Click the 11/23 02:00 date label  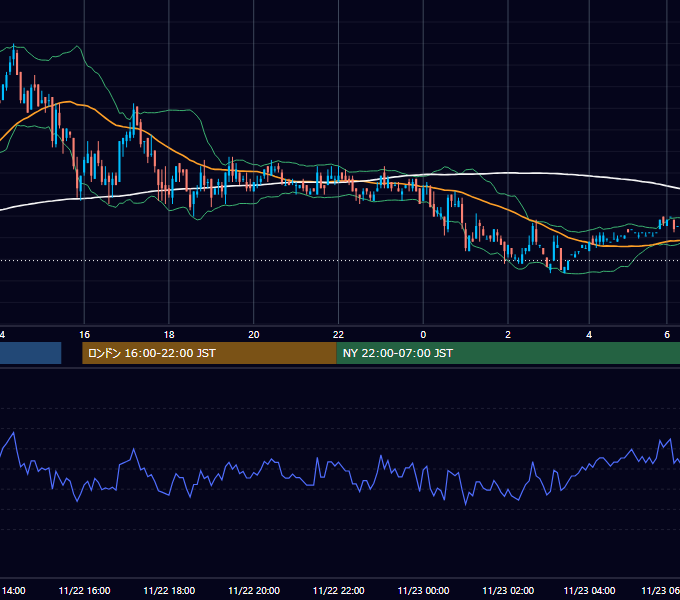tap(508, 590)
